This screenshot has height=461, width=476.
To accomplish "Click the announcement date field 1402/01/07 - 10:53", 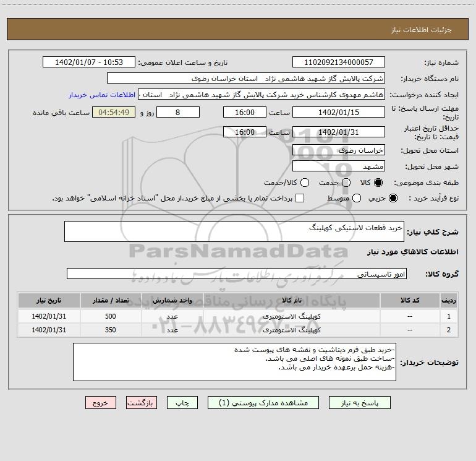I will 89,62.
